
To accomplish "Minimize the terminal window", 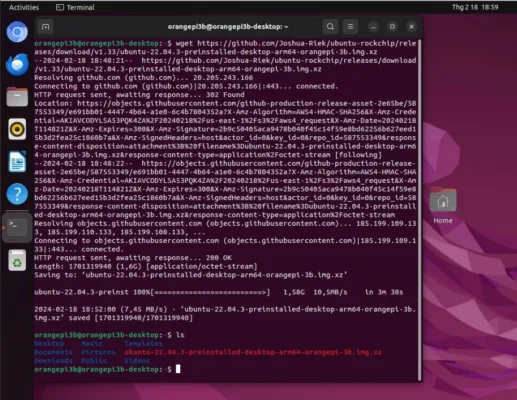I will click(x=373, y=27).
